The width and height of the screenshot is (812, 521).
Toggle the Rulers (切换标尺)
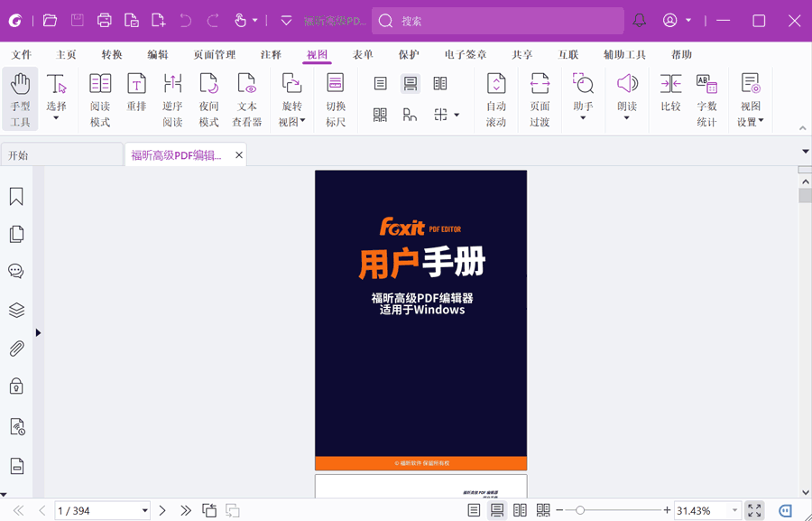coord(336,99)
